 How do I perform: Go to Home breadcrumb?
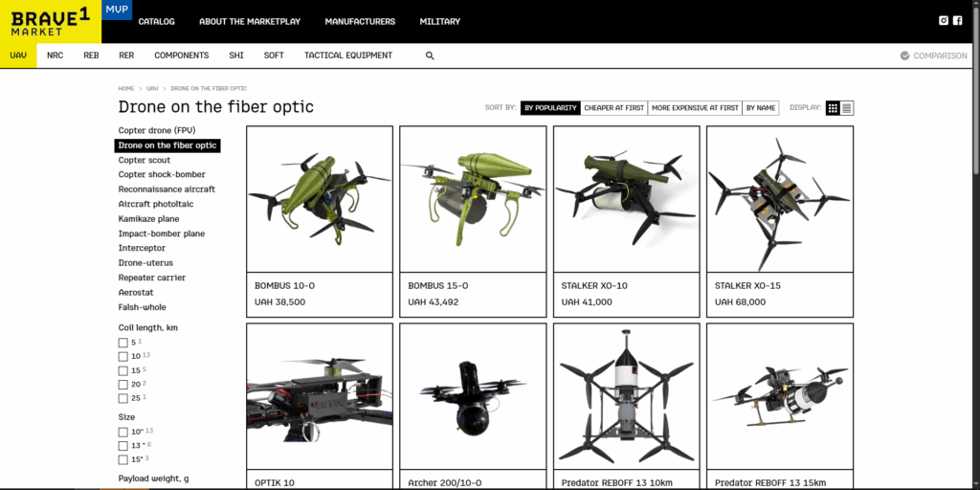(126, 89)
